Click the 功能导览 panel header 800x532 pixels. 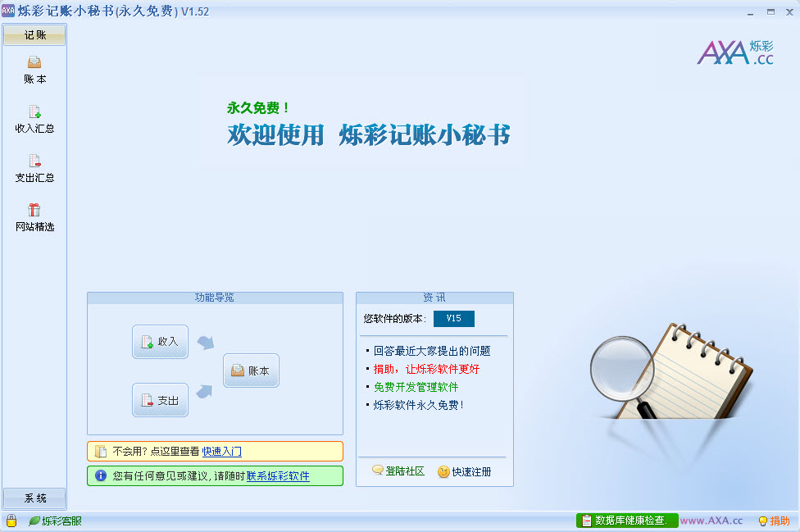215,298
